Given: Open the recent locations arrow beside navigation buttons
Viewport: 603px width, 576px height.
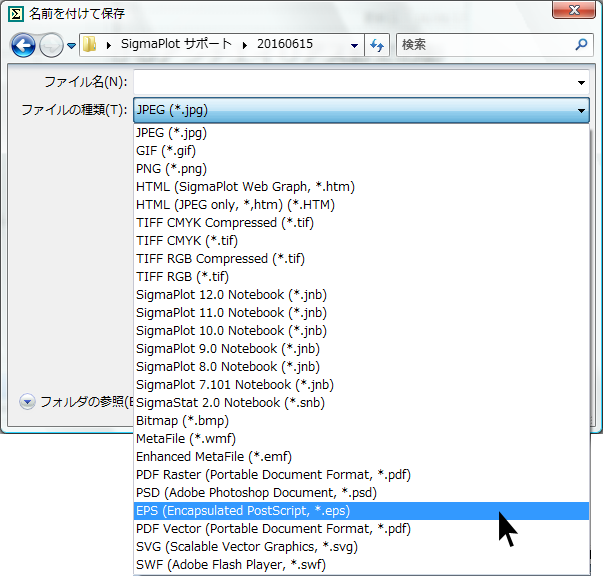Looking at the screenshot, I should [71, 46].
